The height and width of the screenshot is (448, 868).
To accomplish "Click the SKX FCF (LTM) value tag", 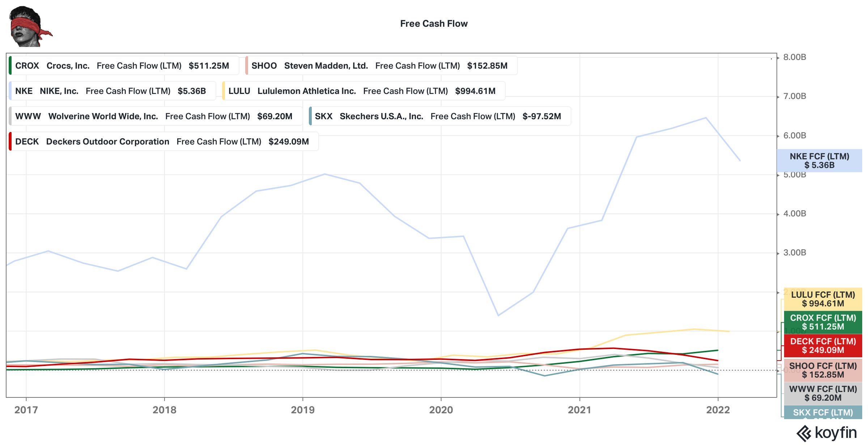I will click(823, 412).
